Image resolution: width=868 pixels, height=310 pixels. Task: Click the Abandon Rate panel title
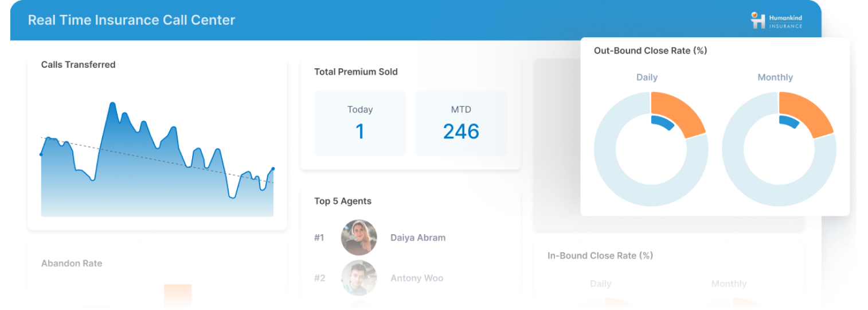(72, 263)
